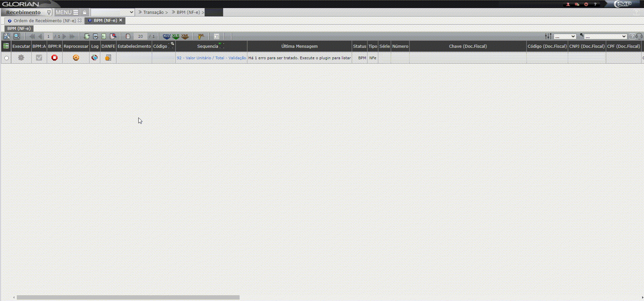Click the gear icon under Executar
Screen dimensions: 644x301
pos(21,58)
